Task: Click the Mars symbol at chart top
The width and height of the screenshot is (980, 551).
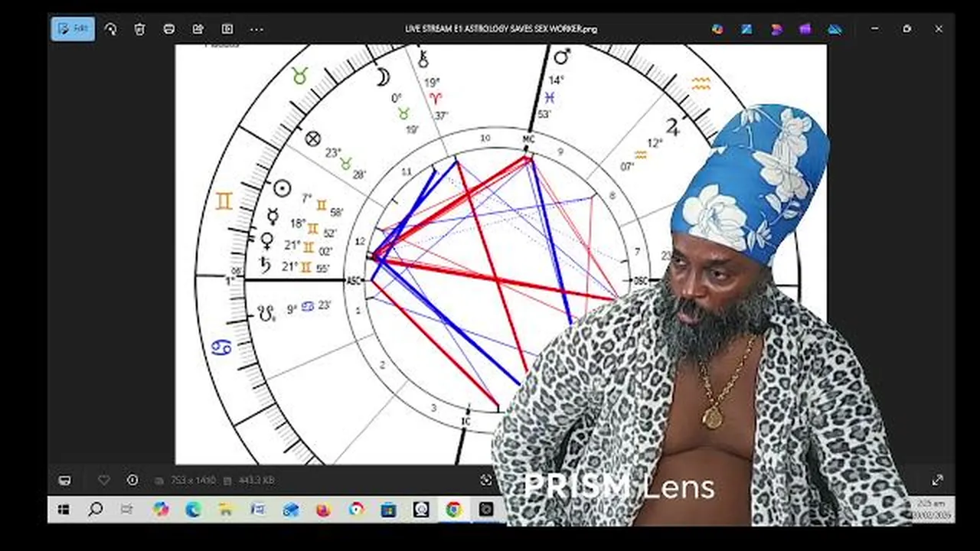Action: coord(563,57)
